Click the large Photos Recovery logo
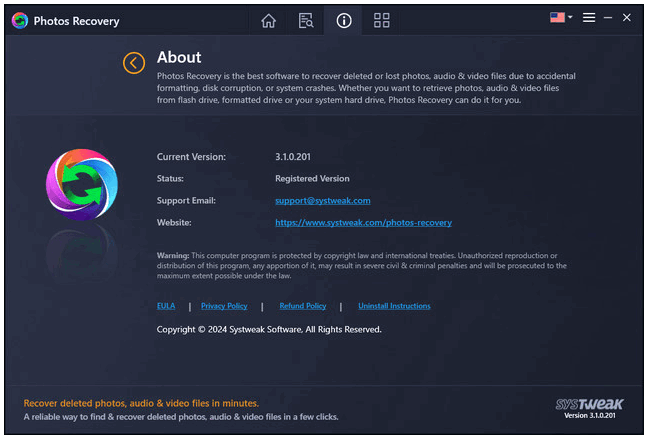Viewport: 647px width, 441px height. 82,184
